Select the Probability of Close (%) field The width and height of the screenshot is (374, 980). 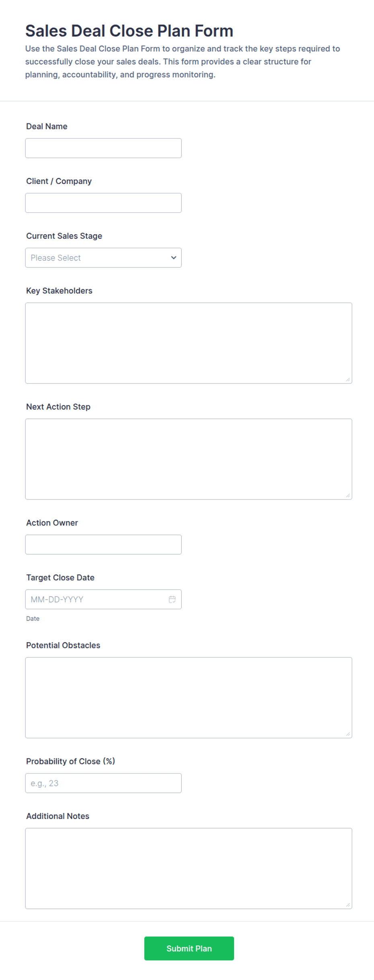[103, 783]
